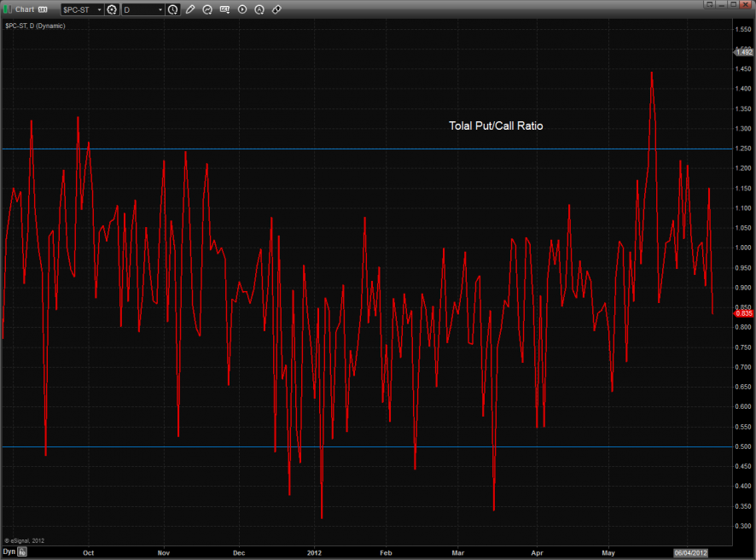Image resolution: width=756 pixels, height=560 pixels.
Task: Select the blue horizontal line at 1.250
Action: tap(341, 149)
